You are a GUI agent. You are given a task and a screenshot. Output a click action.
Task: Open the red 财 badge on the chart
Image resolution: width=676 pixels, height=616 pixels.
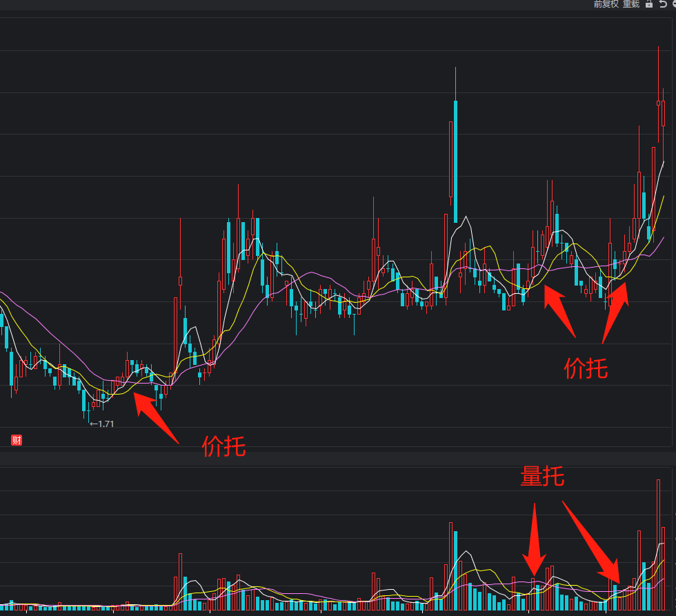(17, 438)
